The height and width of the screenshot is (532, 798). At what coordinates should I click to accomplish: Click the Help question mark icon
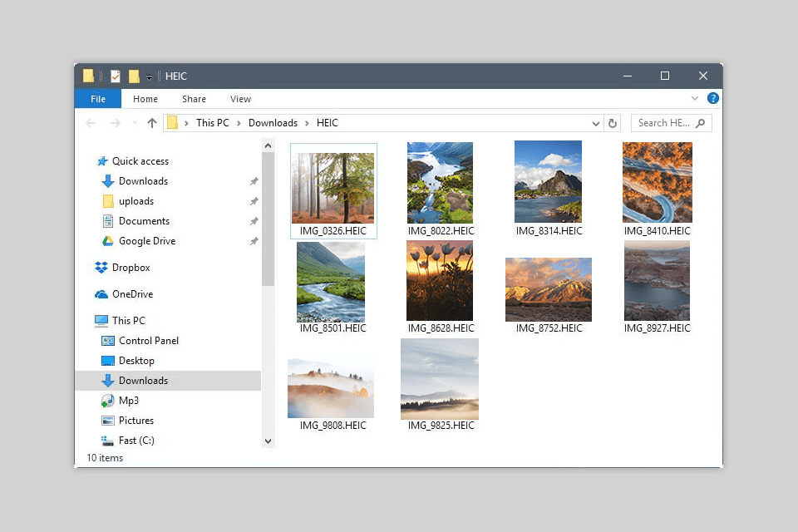pyautogui.click(x=712, y=98)
